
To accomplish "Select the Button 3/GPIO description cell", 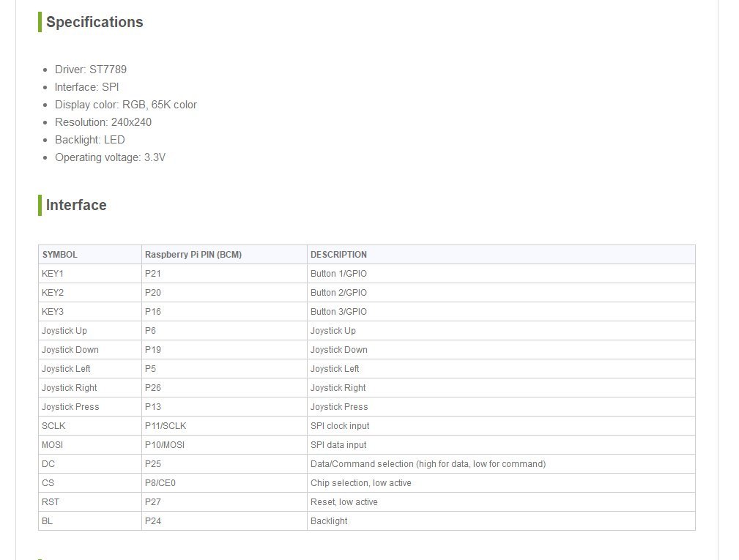I will click(x=338, y=312).
